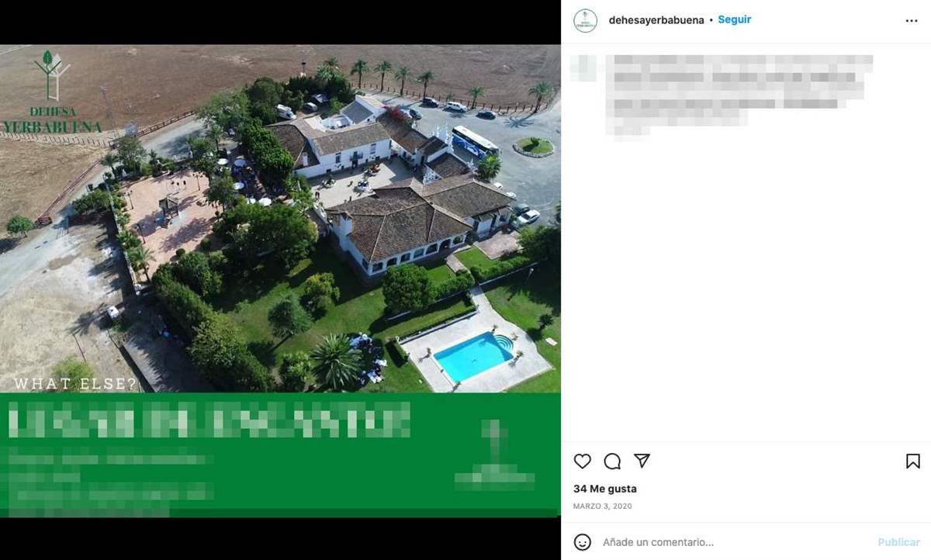Viewport: 931px width, 560px height.
Task: Open the emoji picker smiley icon
Action: point(583,542)
